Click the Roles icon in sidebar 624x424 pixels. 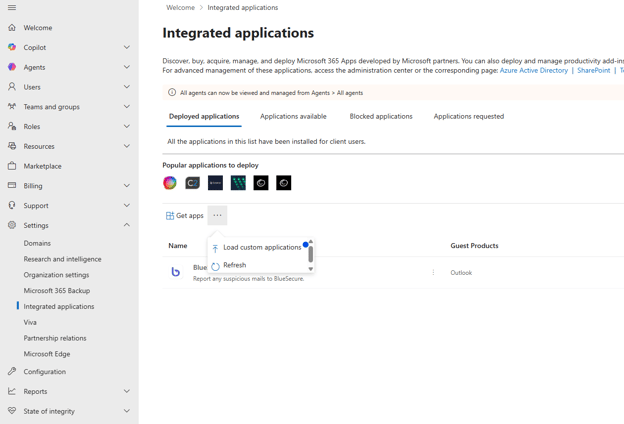point(12,126)
